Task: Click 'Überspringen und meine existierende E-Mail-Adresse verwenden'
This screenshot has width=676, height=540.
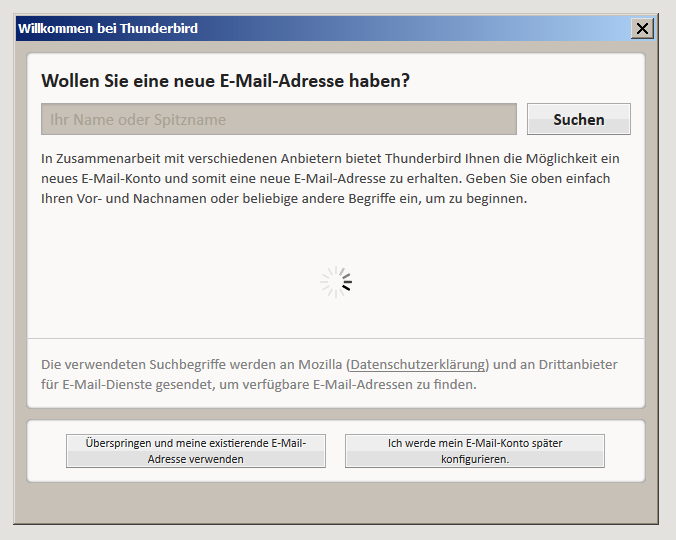Action: [196, 451]
